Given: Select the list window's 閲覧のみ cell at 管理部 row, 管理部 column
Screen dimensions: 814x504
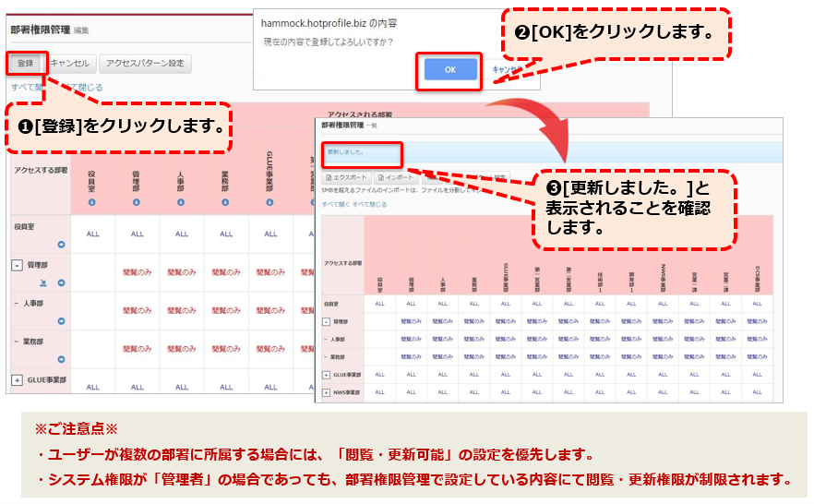Looking at the screenshot, I should [x=412, y=322].
